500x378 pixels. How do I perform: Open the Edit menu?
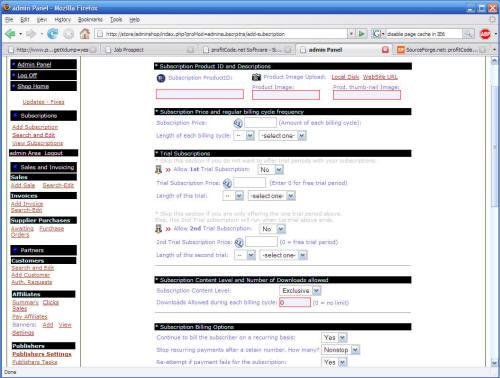(x=25, y=20)
